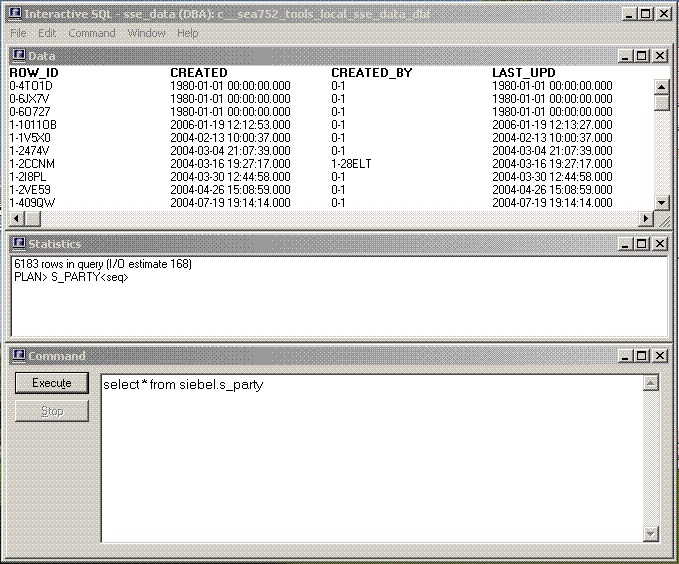Click the Stop button

coord(52,411)
